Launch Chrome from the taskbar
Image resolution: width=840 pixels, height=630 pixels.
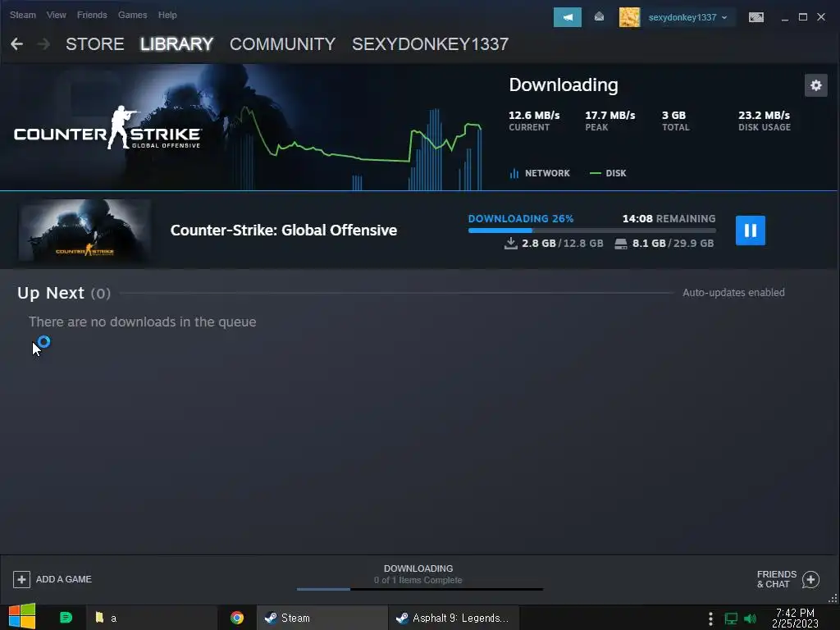point(237,618)
